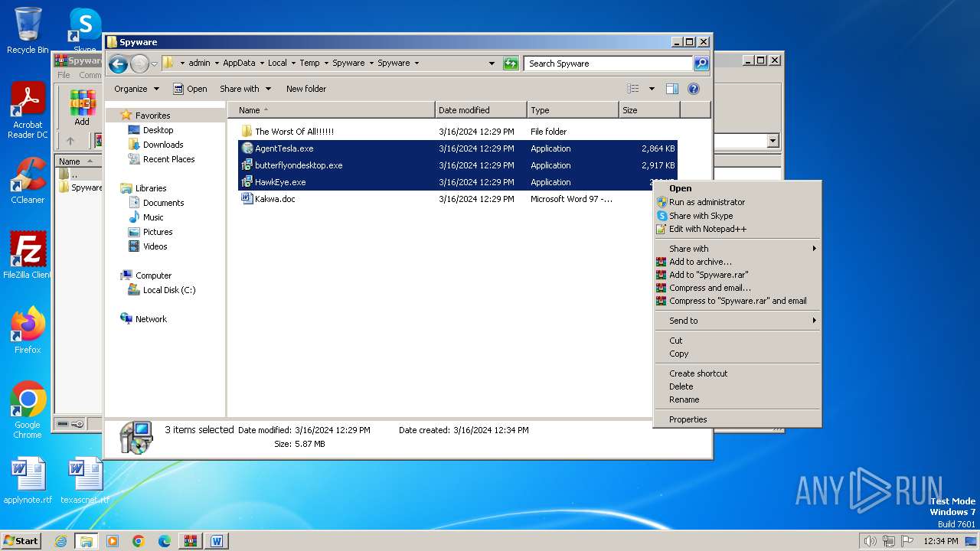Expand the AppData breadcrumb arrow
Viewport: 980px width, 551px height.
[261, 64]
